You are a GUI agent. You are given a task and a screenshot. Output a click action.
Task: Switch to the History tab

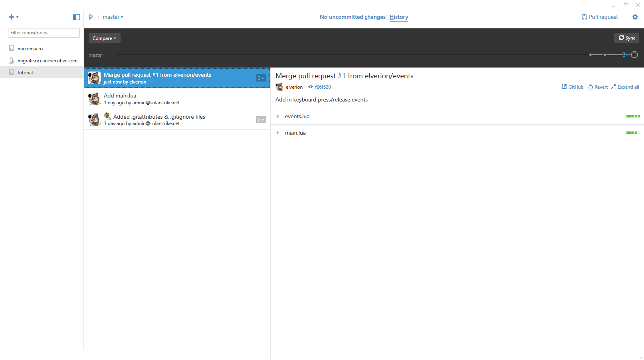(398, 17)
